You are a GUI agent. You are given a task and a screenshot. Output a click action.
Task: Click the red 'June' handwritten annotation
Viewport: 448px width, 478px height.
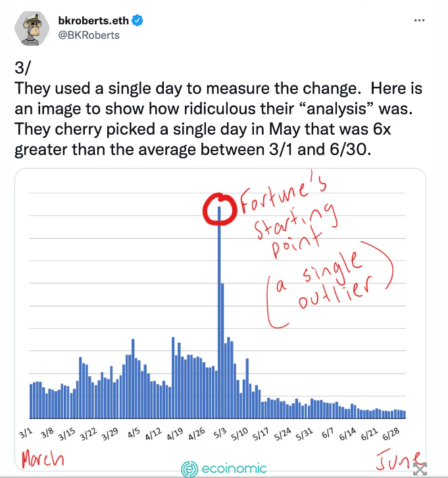tap(399, 459)
